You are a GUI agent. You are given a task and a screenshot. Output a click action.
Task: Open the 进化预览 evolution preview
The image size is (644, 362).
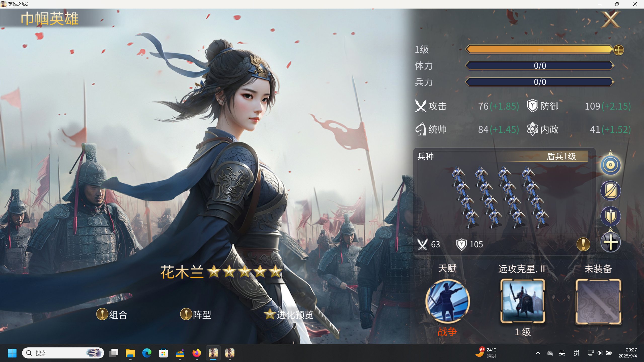[289, 314]
